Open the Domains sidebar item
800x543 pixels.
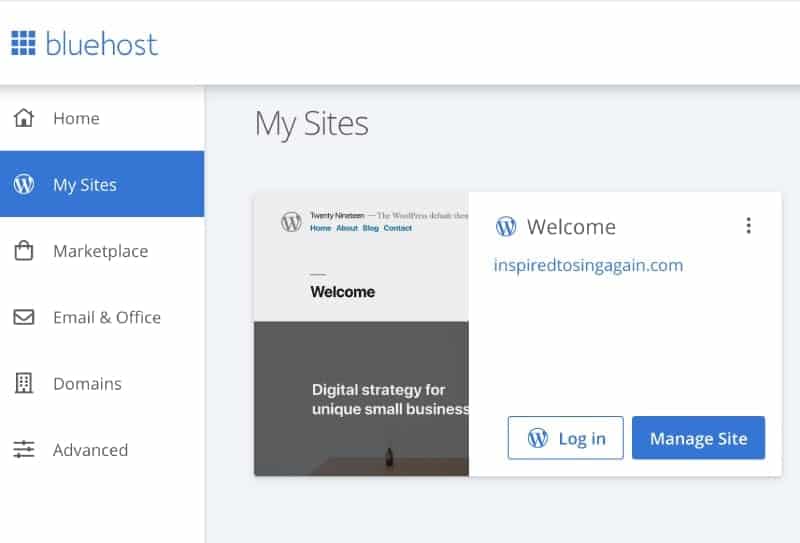(x=102, y=383)
